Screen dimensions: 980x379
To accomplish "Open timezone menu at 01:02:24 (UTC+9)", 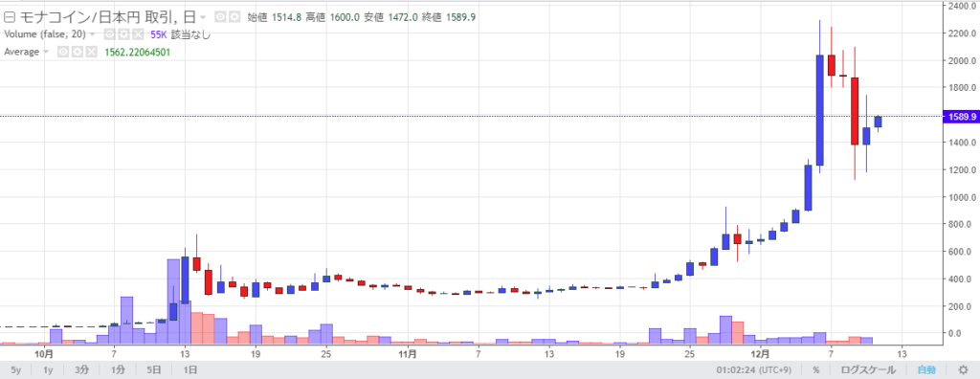I will pyautogui.click(x=755, y=370).
